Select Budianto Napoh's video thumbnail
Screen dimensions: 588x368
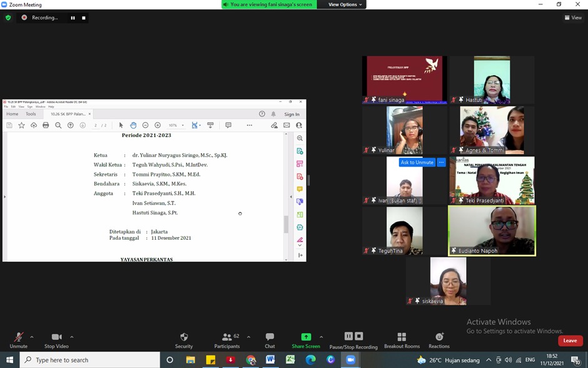(x=492, y=231)
